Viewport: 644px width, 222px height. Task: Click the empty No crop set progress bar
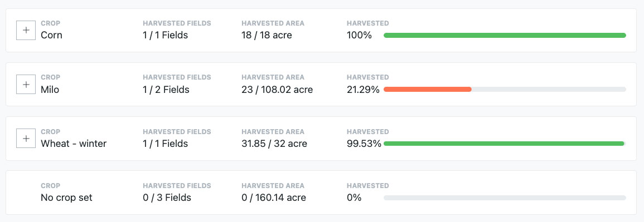(x=505, y=198)
